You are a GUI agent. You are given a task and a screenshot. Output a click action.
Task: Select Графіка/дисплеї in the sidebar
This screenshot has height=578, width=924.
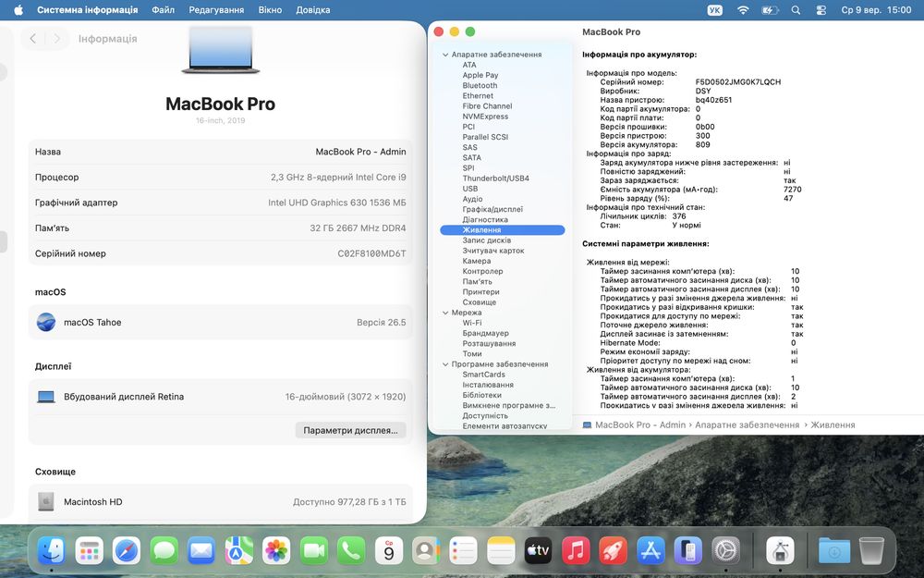(x=492, y=209)
